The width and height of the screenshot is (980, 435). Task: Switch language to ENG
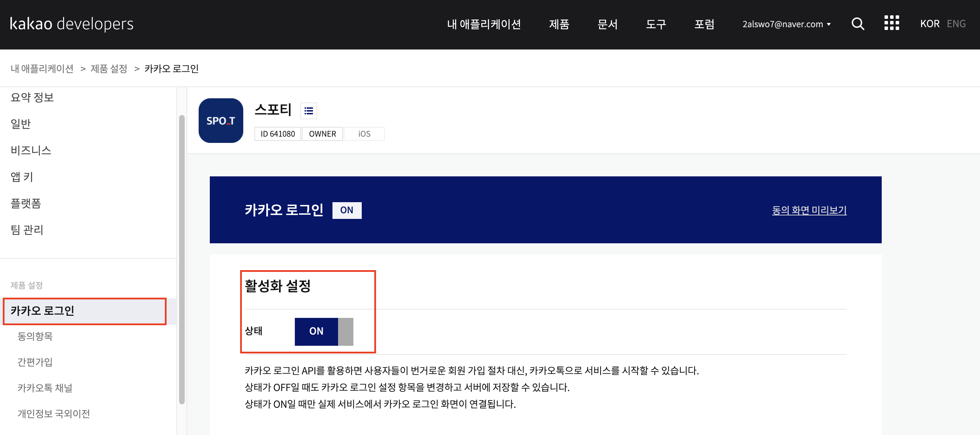click(x=956, y=24)
